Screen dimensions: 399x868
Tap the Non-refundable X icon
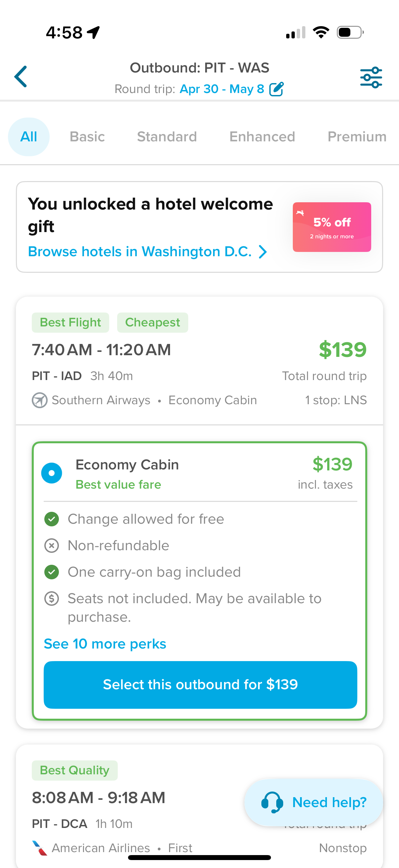52,546
